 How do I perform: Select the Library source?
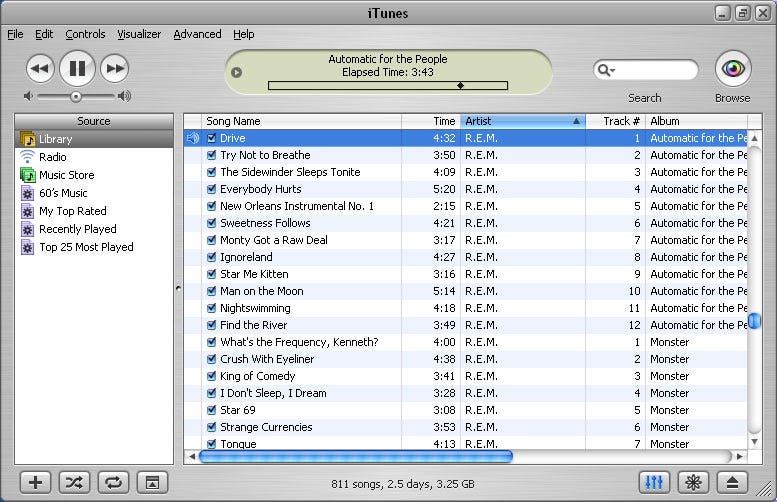tap(94, 139)
